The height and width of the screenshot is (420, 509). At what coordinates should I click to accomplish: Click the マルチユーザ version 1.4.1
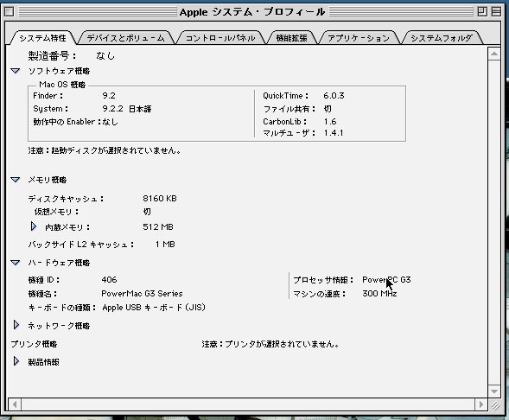(334, 133)
